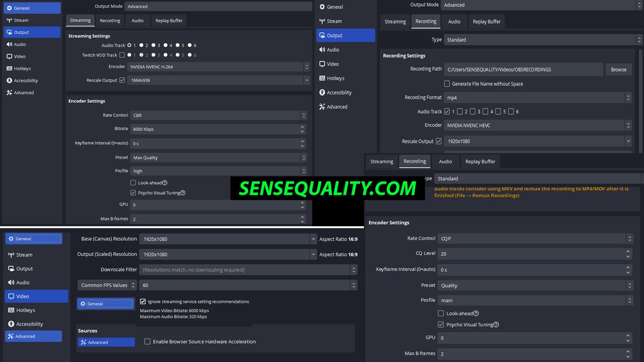Click Accessibility icon in sidebar beside Streaming Settings
The height and width of the screenshot is (362, 644).
[9, 80]
